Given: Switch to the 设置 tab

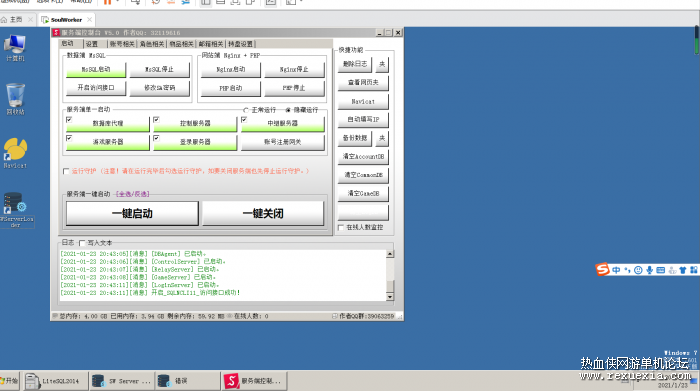Looking at the screenshot, I should click(92, 44).
